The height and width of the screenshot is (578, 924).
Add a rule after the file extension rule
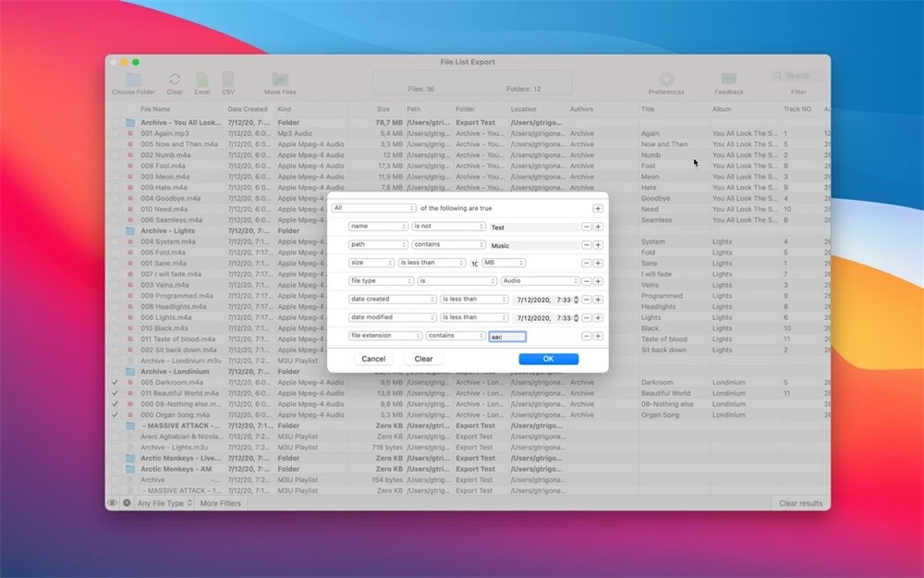(x=598, y=337)
